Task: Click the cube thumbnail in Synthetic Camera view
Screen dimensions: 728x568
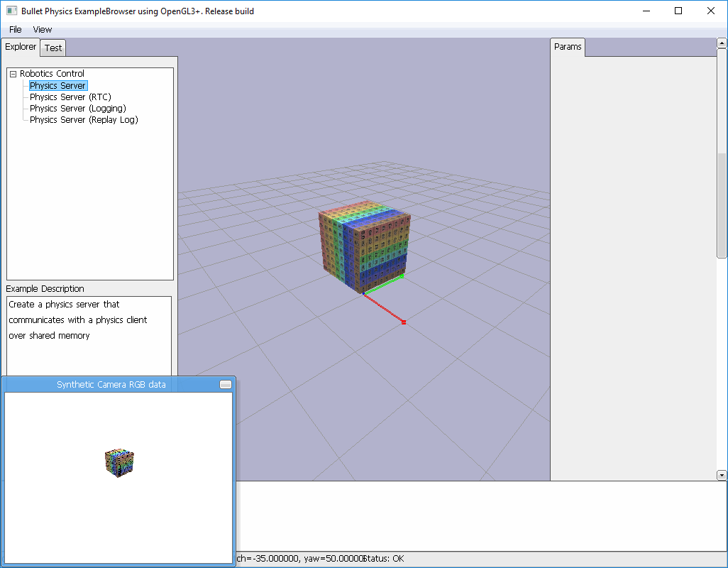Action: 118,461
